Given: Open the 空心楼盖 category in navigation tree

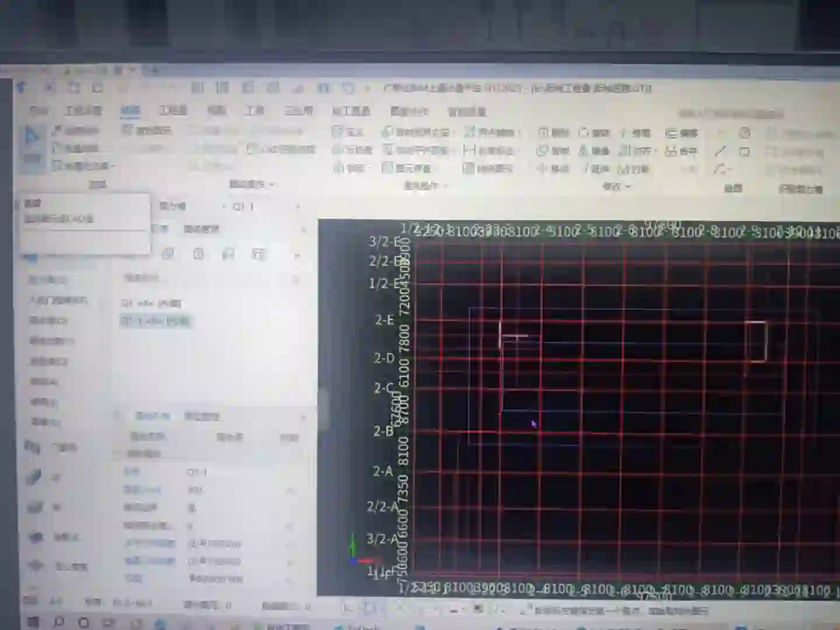Looking at the screenshot, I should tap(58, 566).
